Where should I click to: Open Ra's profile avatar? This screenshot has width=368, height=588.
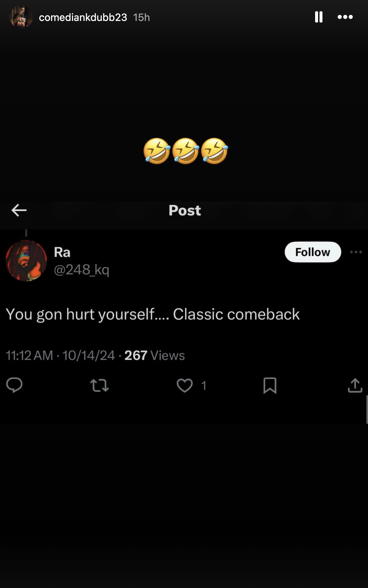(26, 261)
